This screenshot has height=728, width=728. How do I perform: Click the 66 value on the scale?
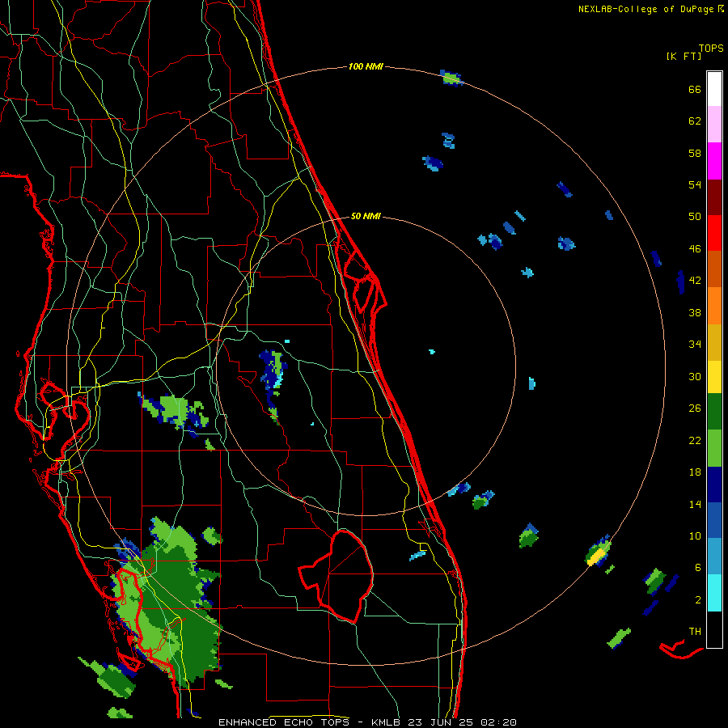[695, 89]
